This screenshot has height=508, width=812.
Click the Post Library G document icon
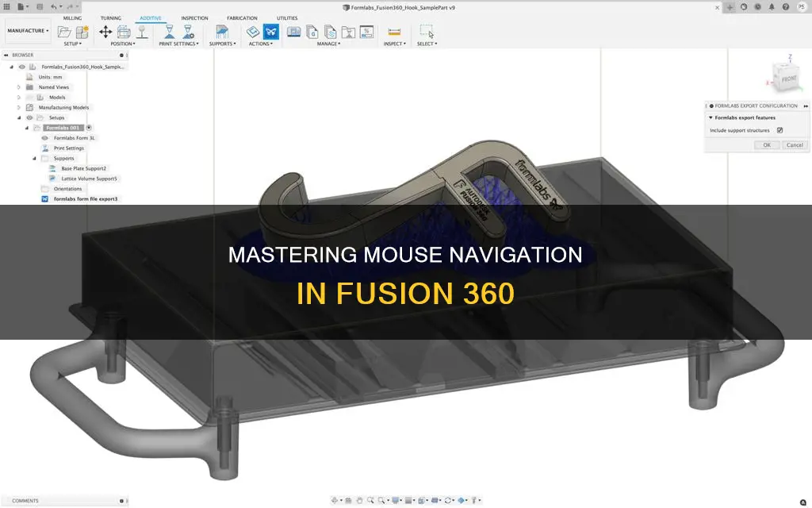click(312, 32)
